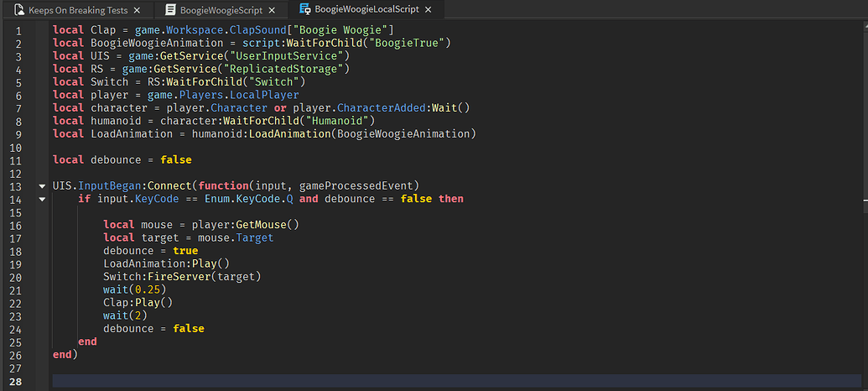Click GetMouse on line 16

[x=262, y=225]
